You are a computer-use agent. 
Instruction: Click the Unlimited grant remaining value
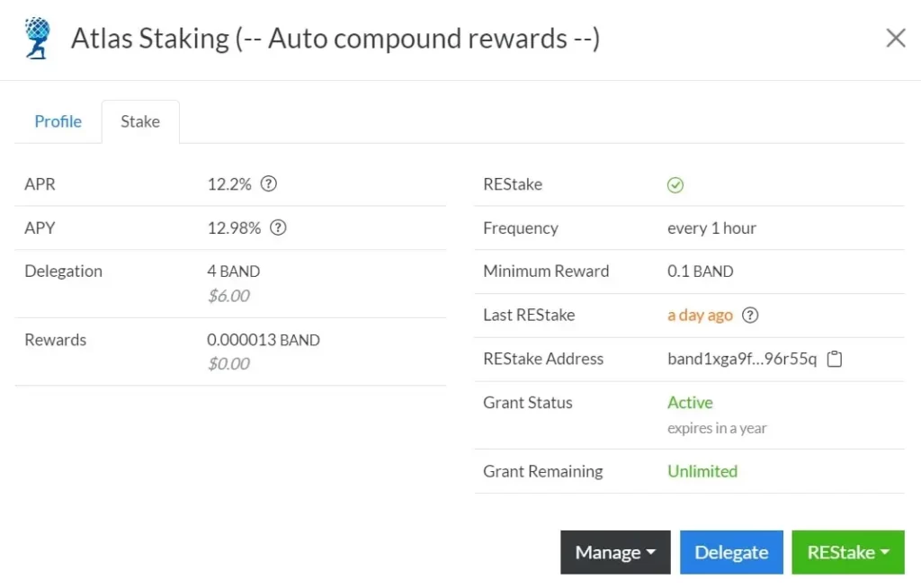tap(702, 471)
